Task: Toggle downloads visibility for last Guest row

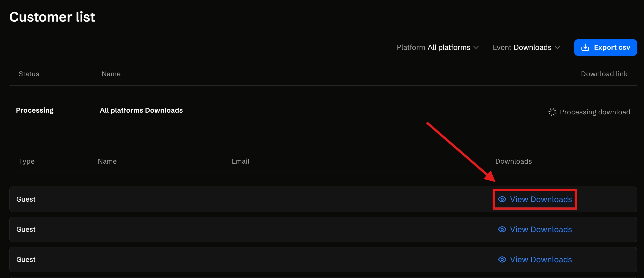Action: pos(535,260)
